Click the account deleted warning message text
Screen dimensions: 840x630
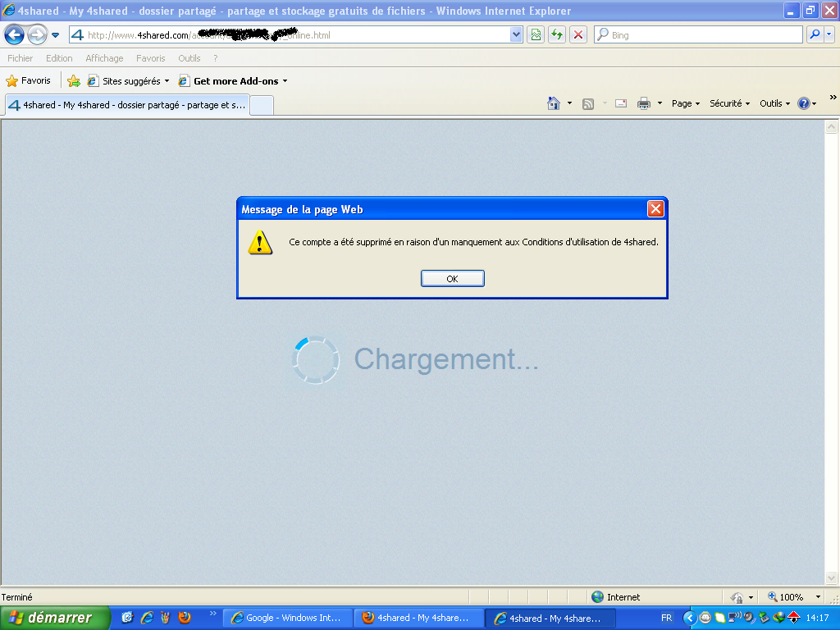(473, 242)
